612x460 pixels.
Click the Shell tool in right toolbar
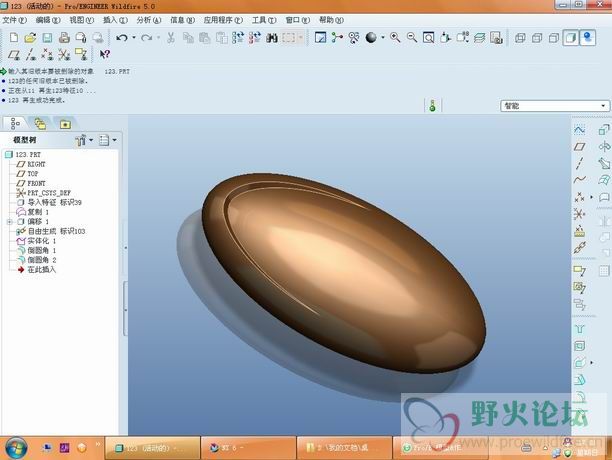click(x=580, y=346)
